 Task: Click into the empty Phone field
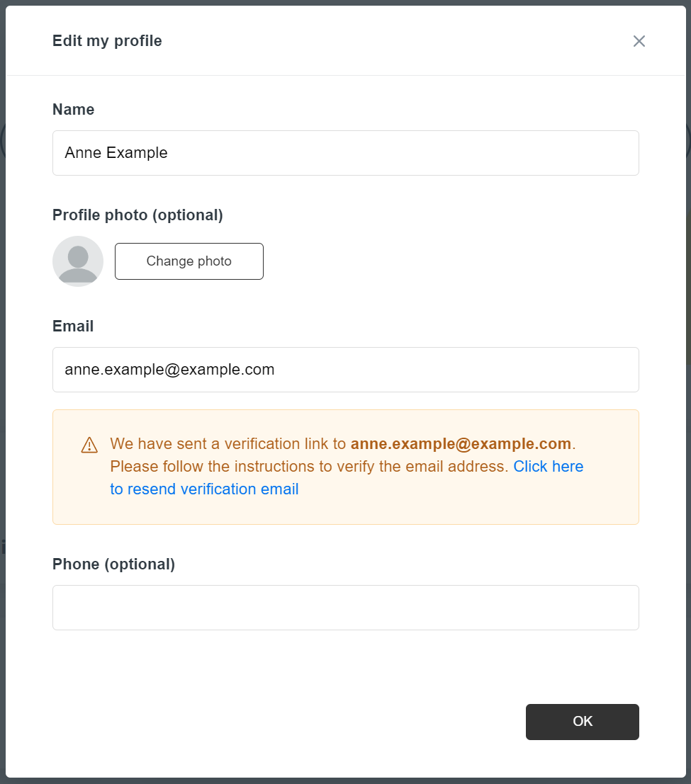pos(346,608)
